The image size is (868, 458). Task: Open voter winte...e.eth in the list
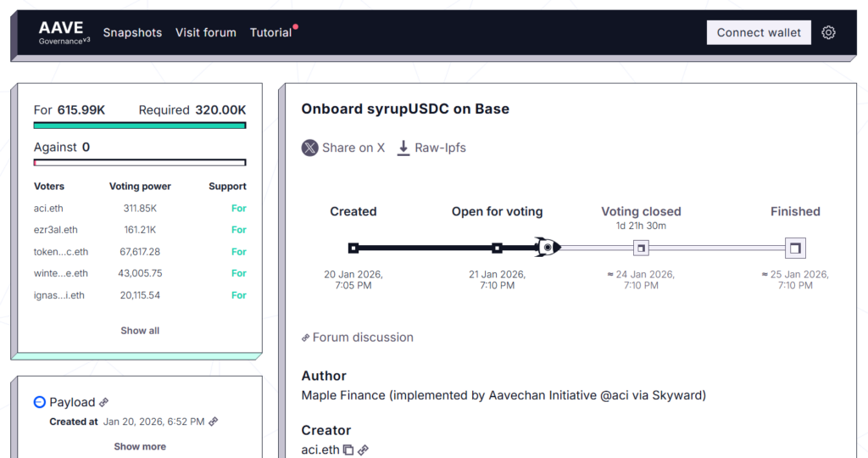point(61,273)
